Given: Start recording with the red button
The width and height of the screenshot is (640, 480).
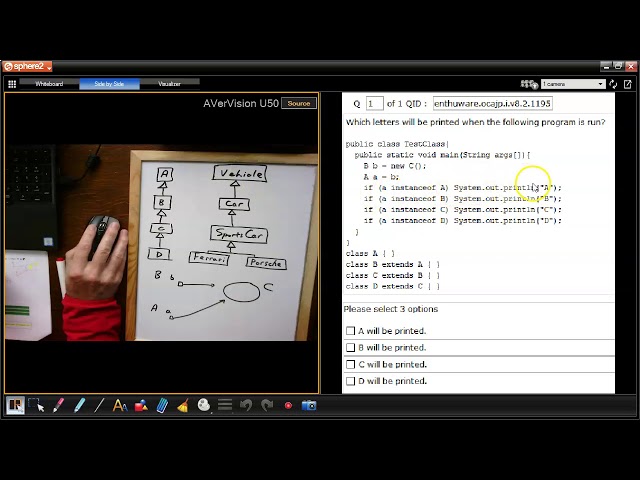Looking at the screenshot, I should (x=288, y=405).
